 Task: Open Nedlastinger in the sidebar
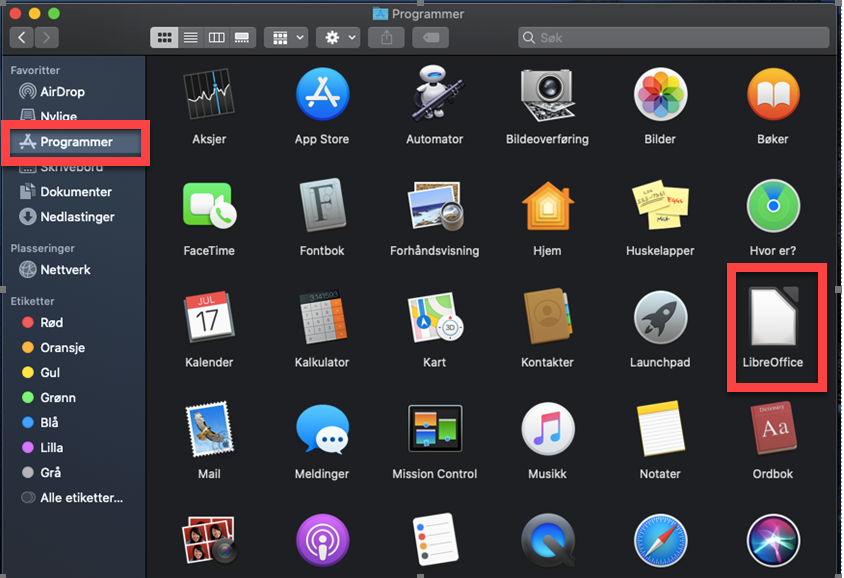pyautogui.click(x=77, y=217)
